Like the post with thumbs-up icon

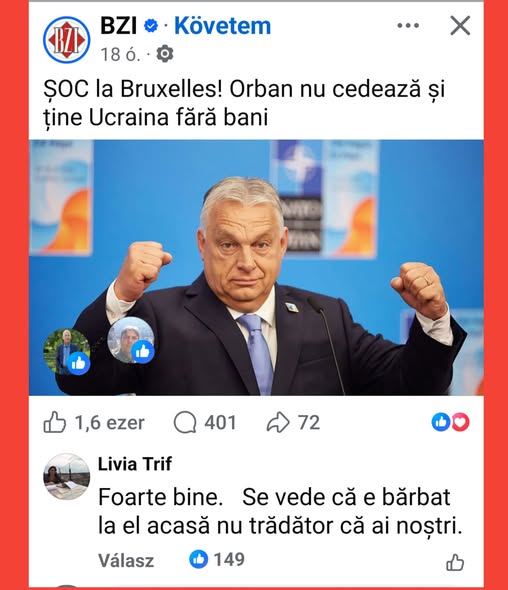click(55, 422)
